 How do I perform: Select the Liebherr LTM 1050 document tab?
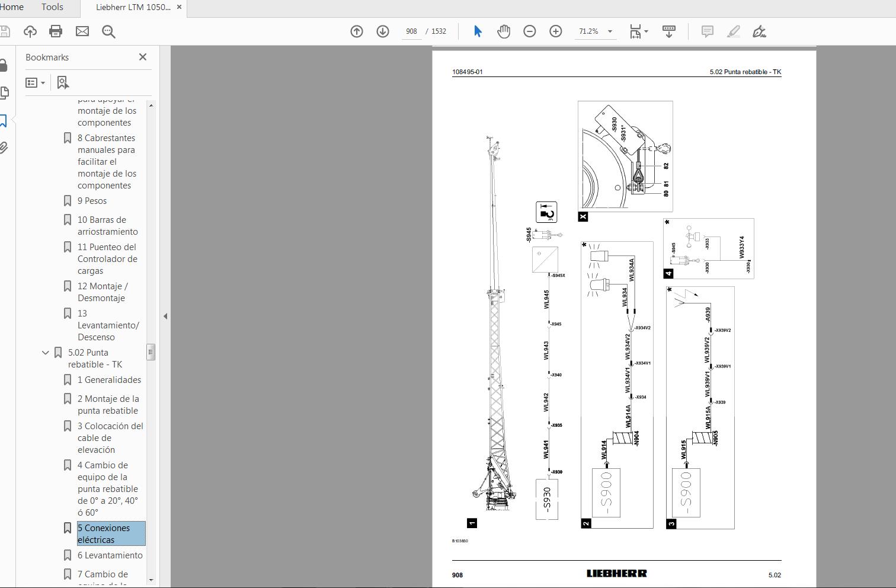point(133,7)
